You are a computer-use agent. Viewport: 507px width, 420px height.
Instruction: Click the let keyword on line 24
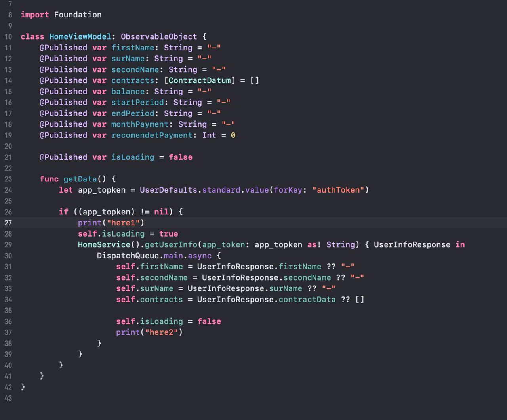pos(66,190)
